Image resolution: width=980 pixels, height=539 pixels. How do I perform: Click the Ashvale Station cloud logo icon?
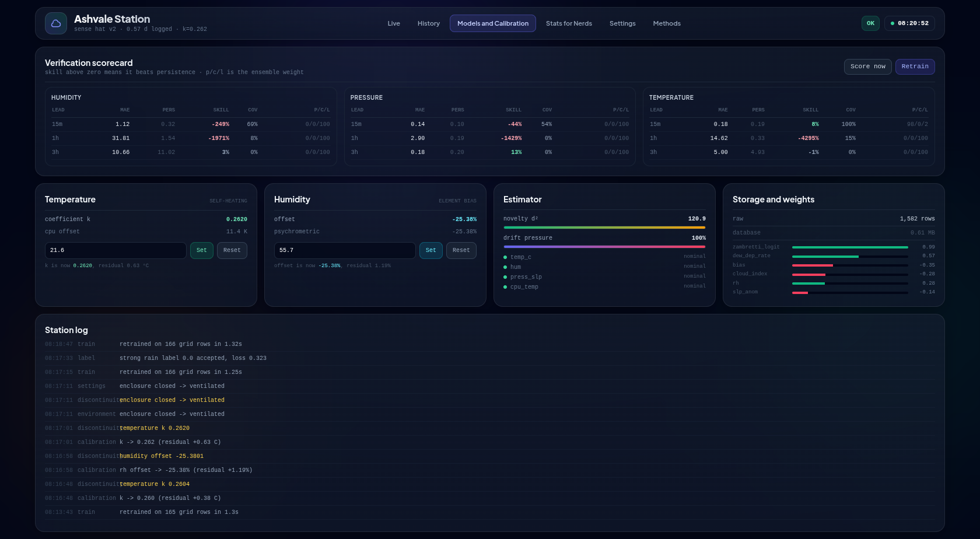56,23
